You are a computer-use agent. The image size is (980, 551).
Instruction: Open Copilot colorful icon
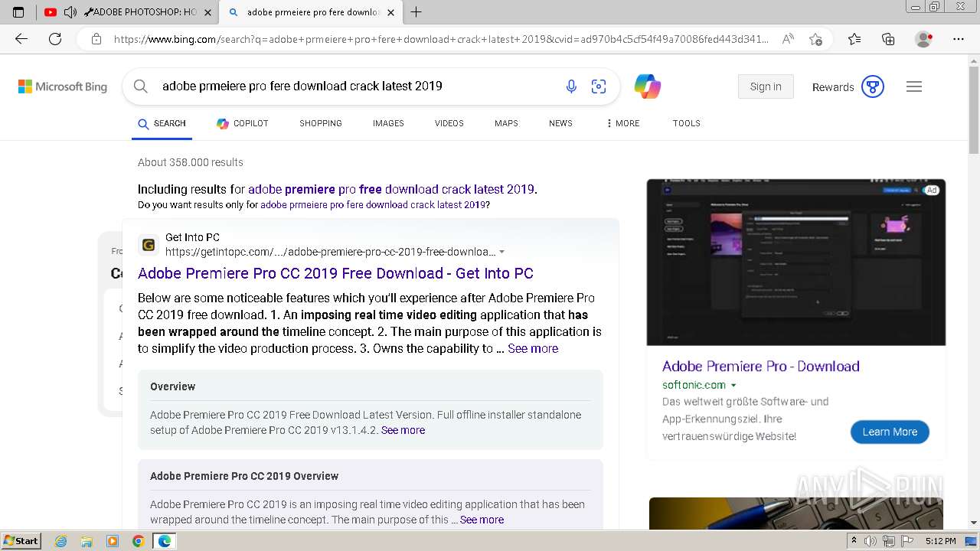pyautogui.click(x=648, y=86)
